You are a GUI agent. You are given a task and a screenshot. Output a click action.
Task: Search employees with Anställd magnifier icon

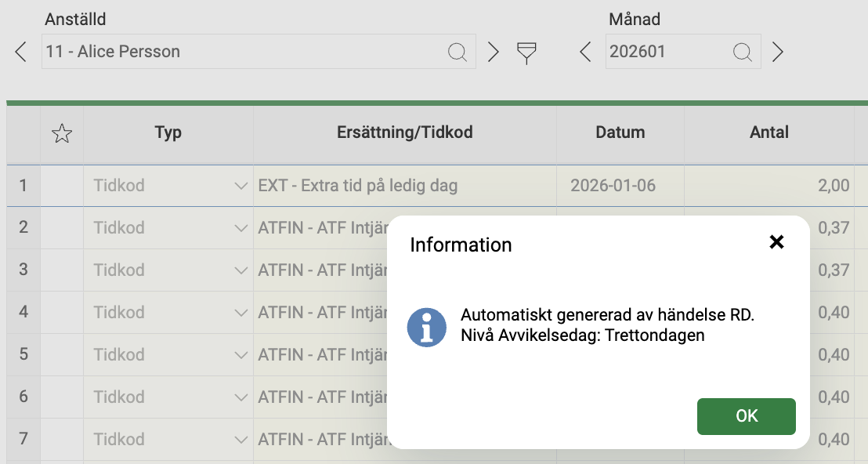(458, 52)
